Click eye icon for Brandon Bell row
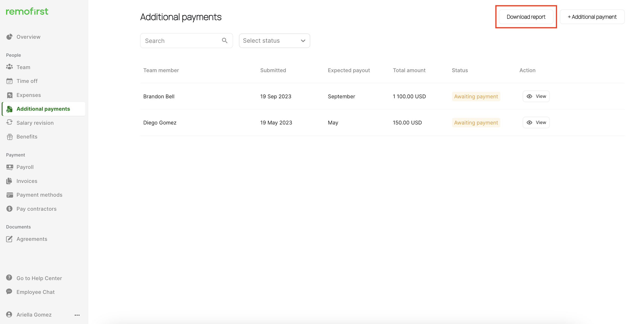The image size is (644, 324). point(529,96)
